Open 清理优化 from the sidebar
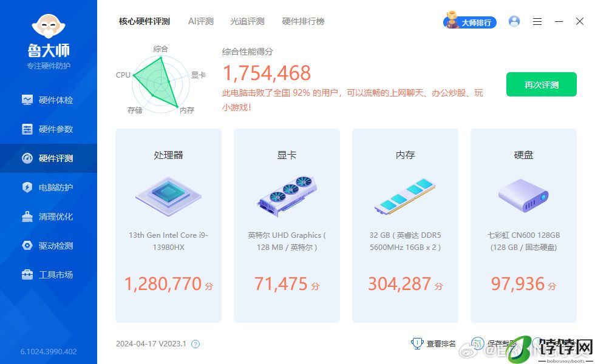The image size is (595, 364). coord(48,217)
